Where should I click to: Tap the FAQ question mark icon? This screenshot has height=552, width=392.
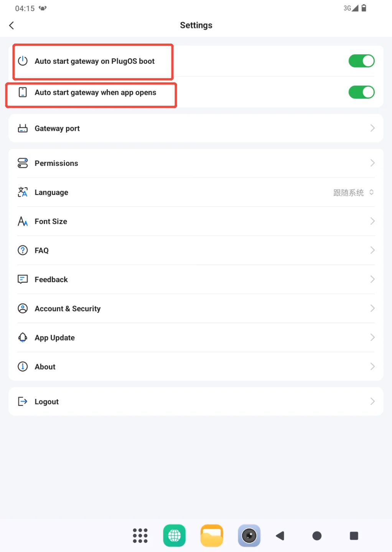click(x=23, y=250)
